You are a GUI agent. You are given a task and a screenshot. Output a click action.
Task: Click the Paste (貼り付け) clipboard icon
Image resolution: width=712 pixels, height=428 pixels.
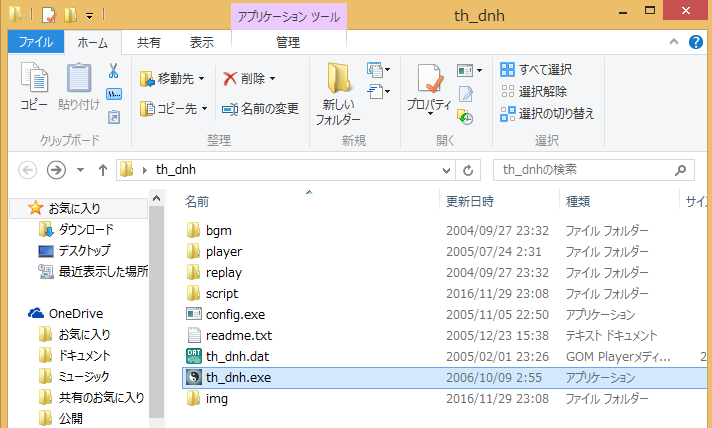pos(79,77)
